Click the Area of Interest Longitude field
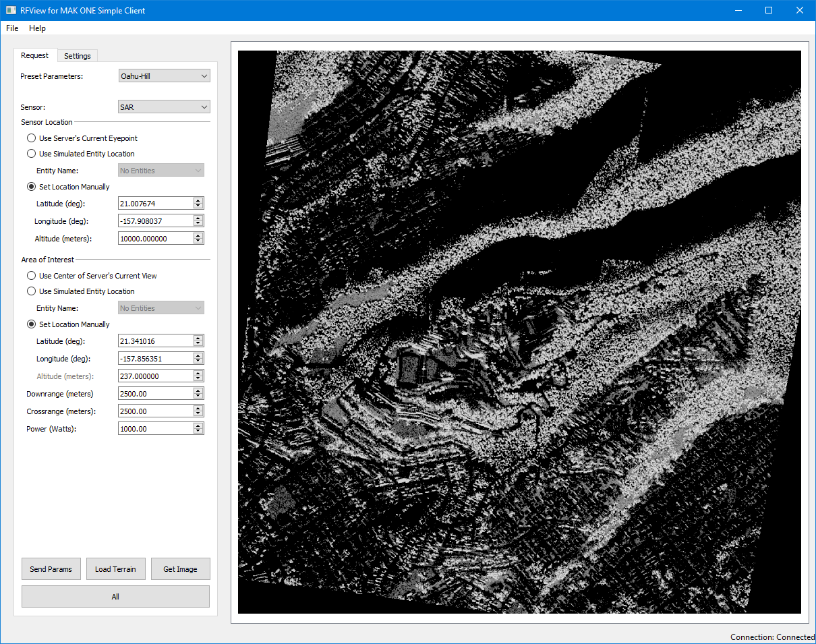The image size is (816, 644). click(155, 359)
